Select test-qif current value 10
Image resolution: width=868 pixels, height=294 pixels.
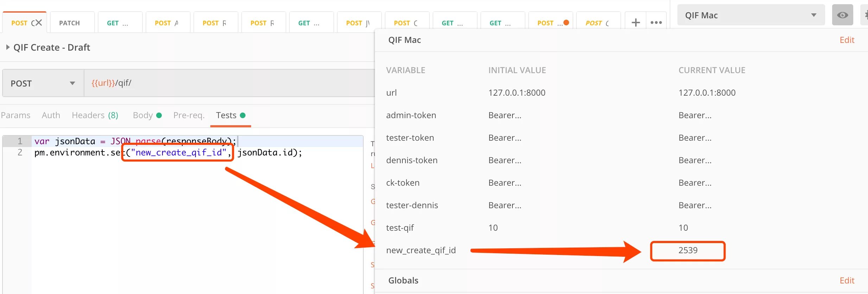click(x=683, y=228)
